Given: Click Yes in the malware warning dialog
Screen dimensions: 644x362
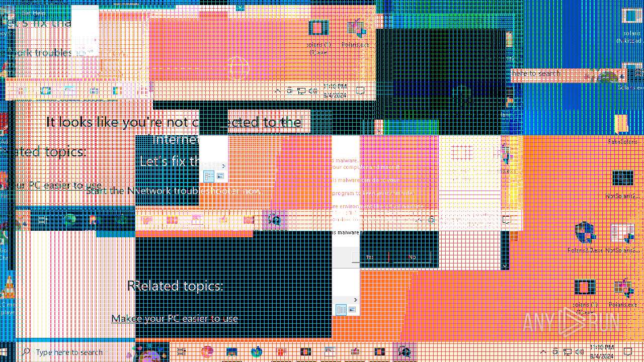Looking at the screenshot, I should (370, 257).
